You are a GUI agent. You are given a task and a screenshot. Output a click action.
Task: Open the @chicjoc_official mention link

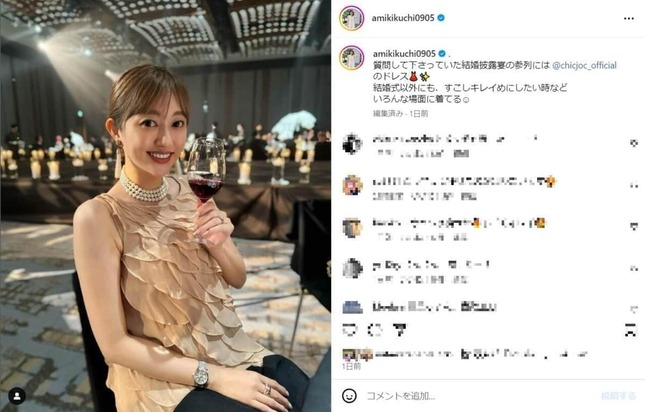[584, 65]
